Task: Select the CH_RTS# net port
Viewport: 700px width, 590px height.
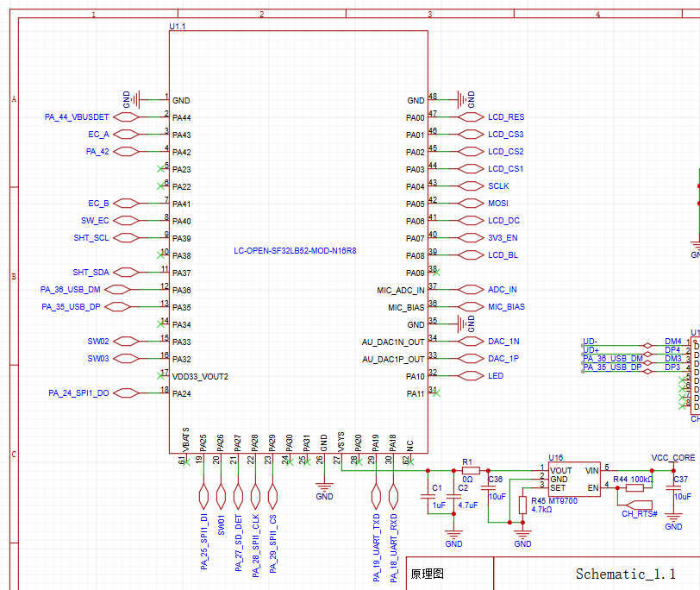Action: 640,505
